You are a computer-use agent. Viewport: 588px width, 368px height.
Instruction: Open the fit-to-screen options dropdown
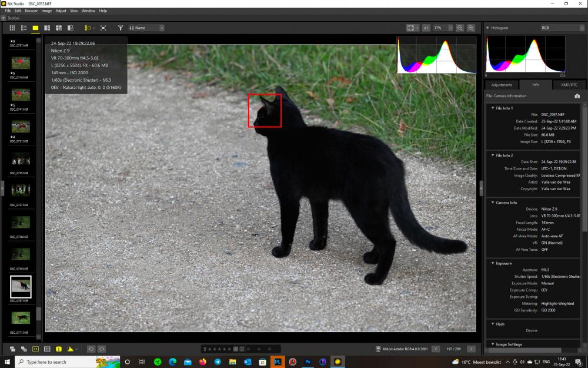417,28
